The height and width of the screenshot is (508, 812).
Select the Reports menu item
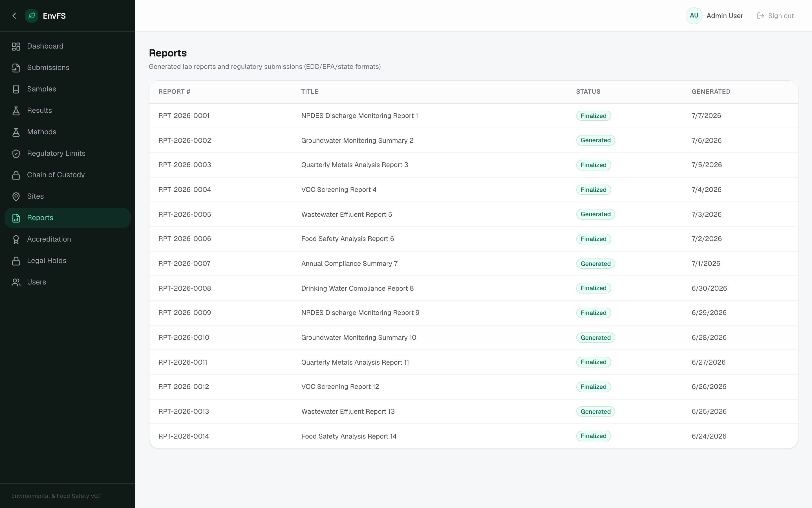[67, 218]
